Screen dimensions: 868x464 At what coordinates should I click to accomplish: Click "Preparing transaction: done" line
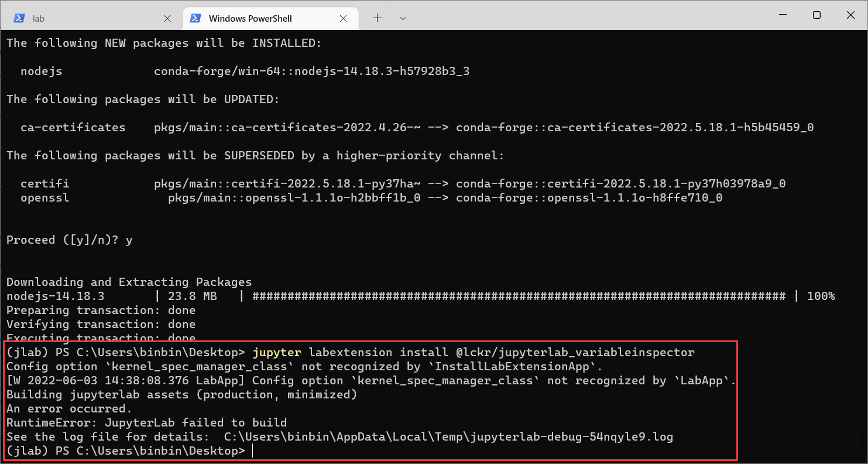pos(101,311)
